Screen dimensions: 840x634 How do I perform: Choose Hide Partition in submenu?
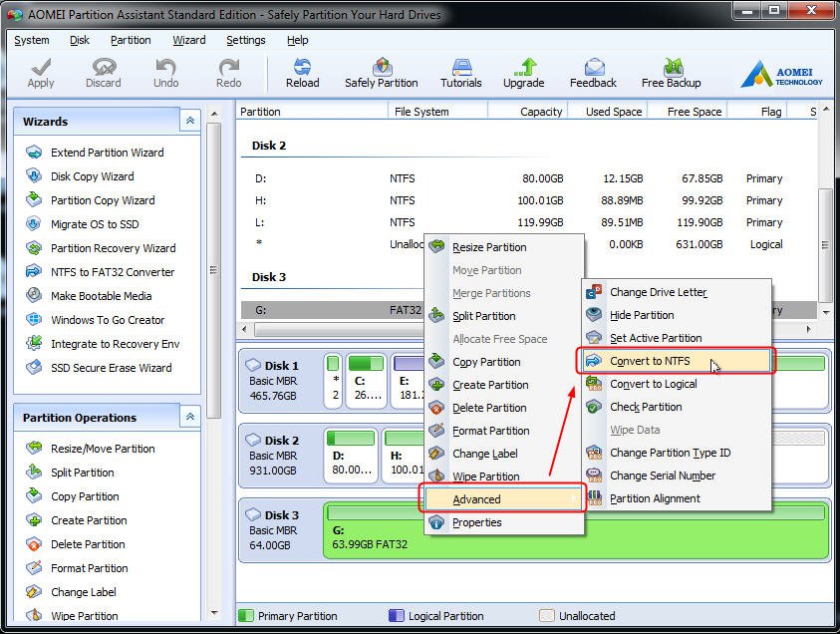pos(676,315)
